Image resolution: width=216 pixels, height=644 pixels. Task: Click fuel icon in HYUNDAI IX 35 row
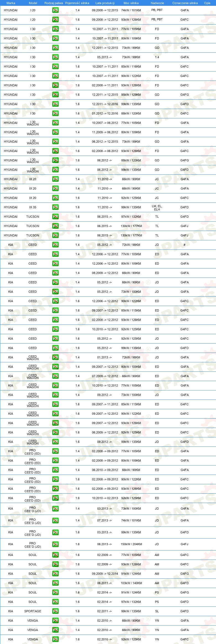(x=56, y=207)
